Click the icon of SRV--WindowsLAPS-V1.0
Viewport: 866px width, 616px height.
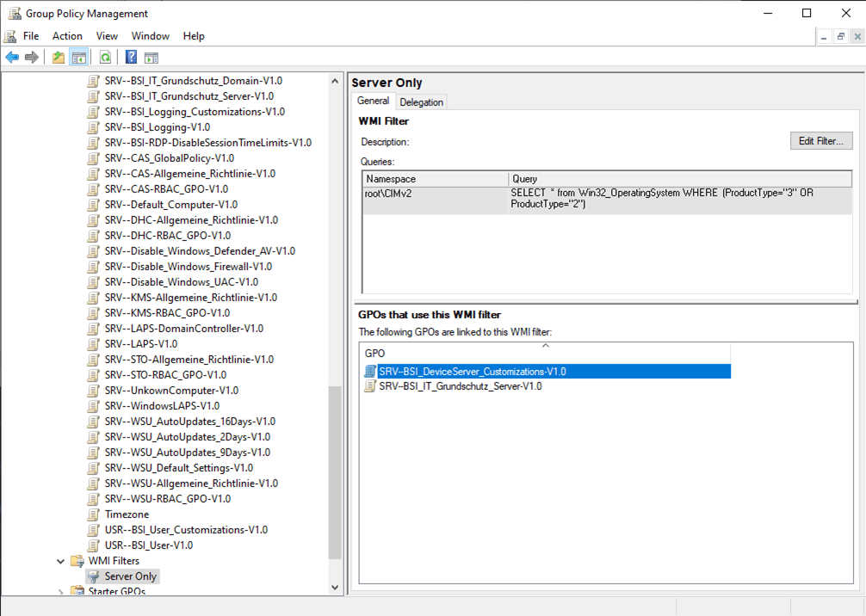94,406
